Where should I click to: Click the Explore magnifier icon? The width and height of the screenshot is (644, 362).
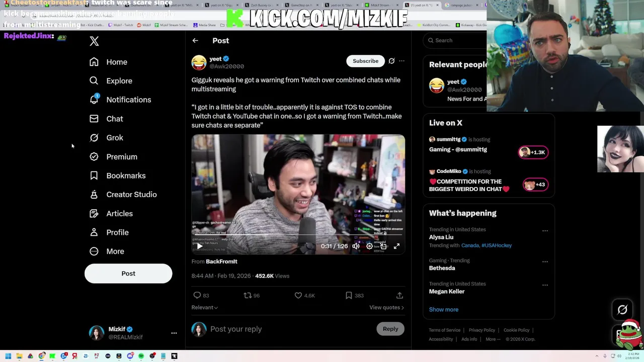[94, 81]
